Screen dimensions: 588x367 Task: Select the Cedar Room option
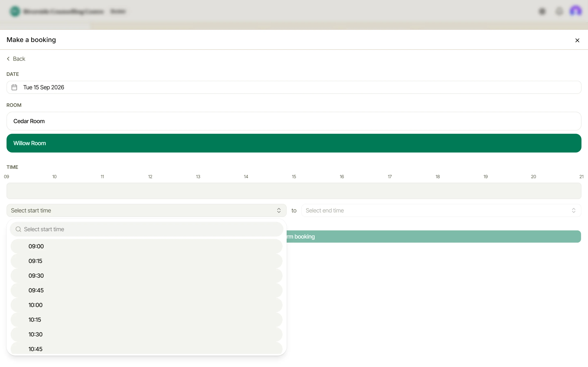coord(294,121)
